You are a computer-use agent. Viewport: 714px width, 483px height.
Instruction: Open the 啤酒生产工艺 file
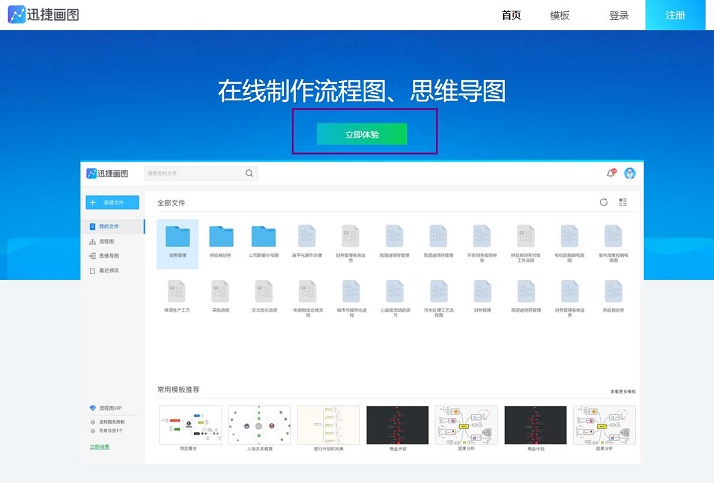tap(177, 296)
